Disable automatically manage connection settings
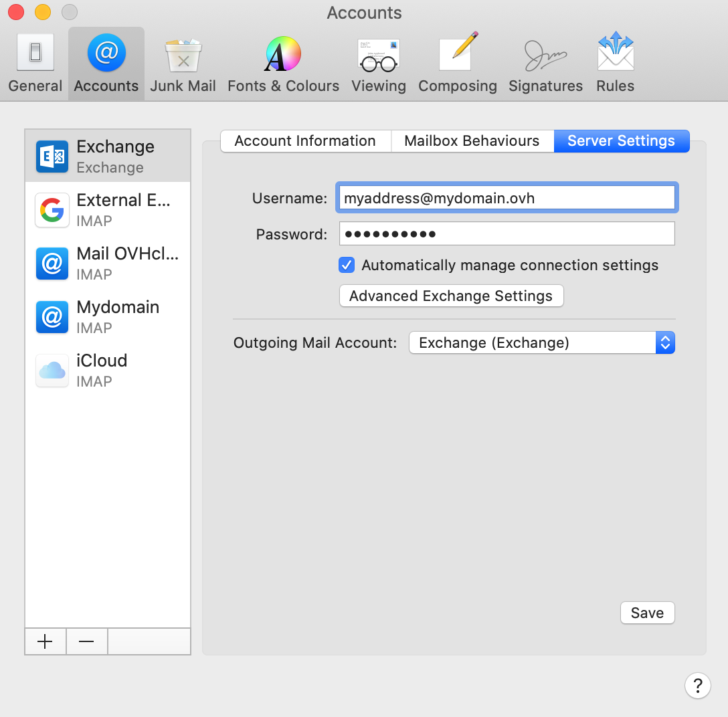Image resolution: width=728 pixels, height=717 pixels. click(x=346, y=265)
